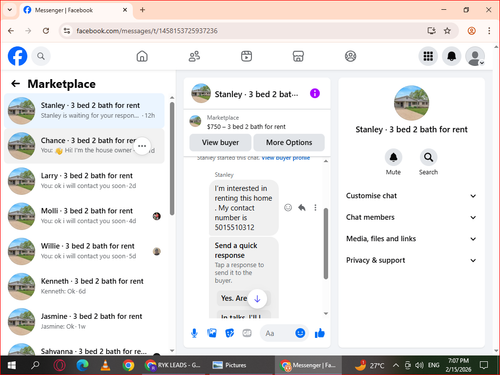Click the Facebook search magnifier icon

pyautogui.click(x=41, y=56)
